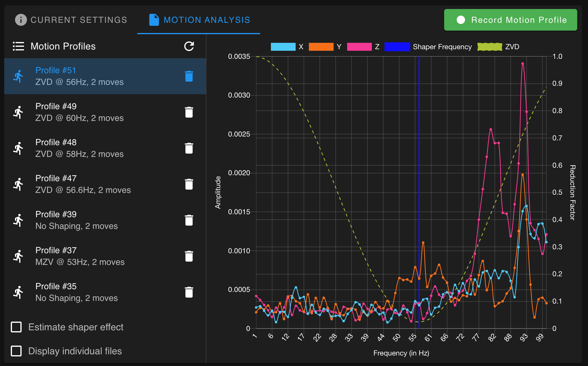
Task: Click the orange Y peak near 93 Hz
Action: [x=522, y=175]
